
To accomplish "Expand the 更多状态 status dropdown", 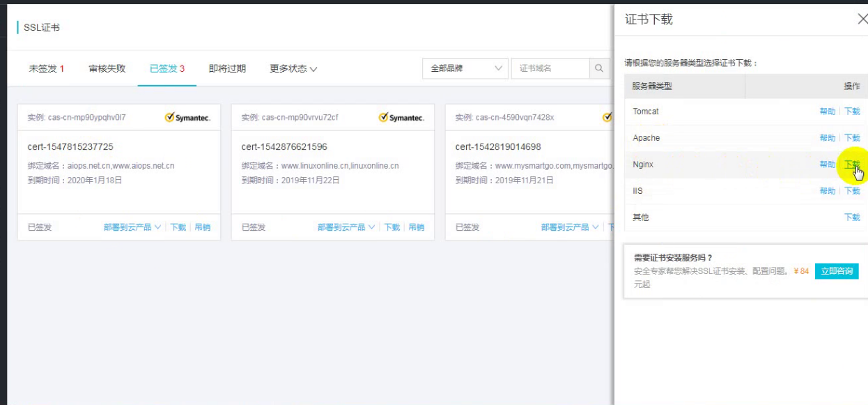I will (x=293, y=68).
